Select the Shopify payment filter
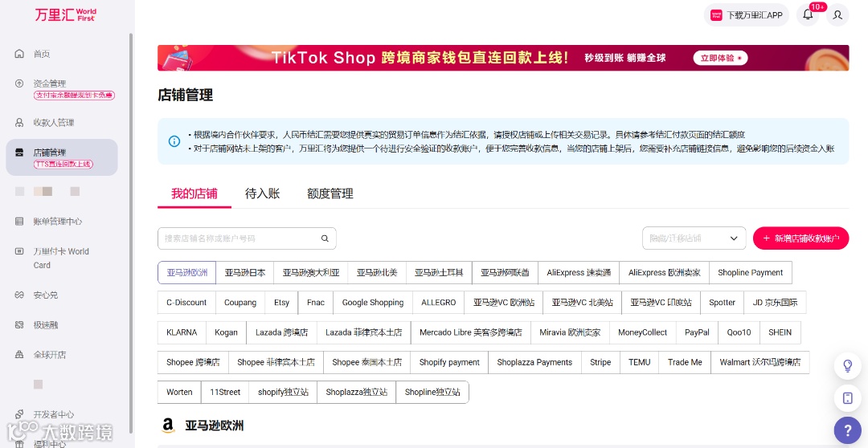Screen dimensions: 868x448 [449, 362]
